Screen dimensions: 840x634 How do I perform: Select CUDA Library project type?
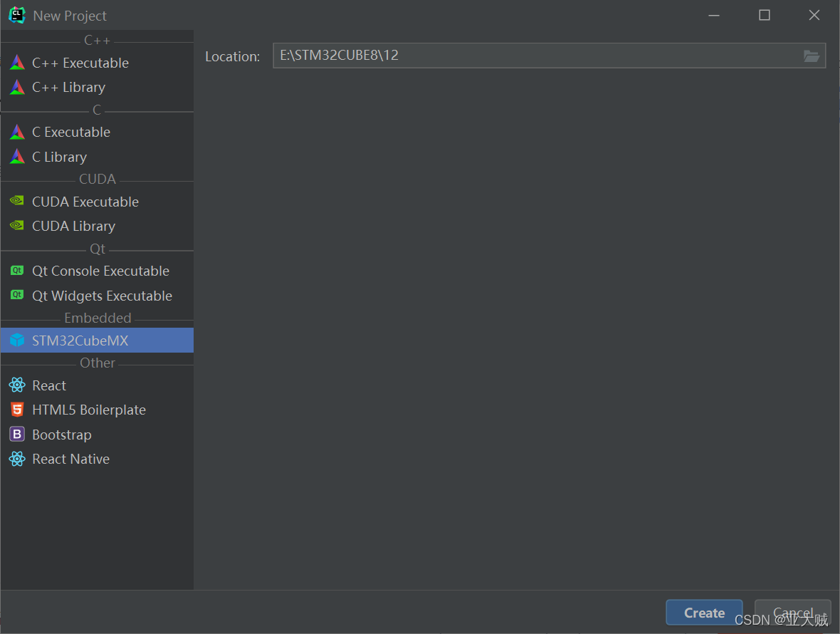tap(97, 226)
